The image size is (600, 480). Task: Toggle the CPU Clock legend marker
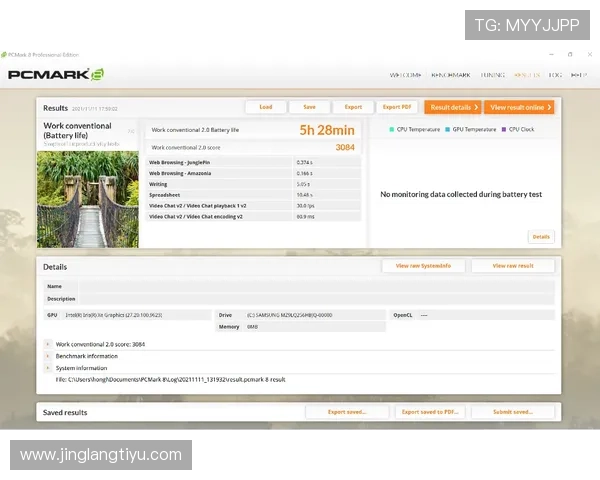[504, 129]
